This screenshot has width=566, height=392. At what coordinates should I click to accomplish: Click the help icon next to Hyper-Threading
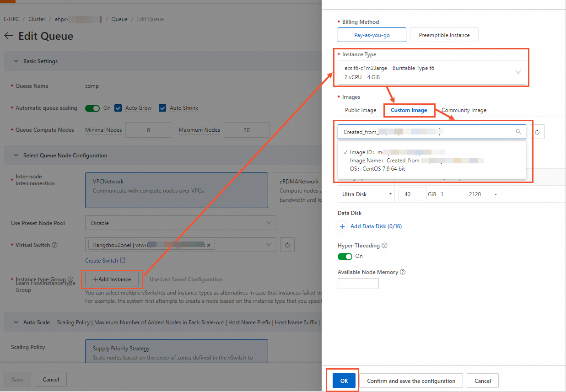pyautogui.click(x=384, y=246)
